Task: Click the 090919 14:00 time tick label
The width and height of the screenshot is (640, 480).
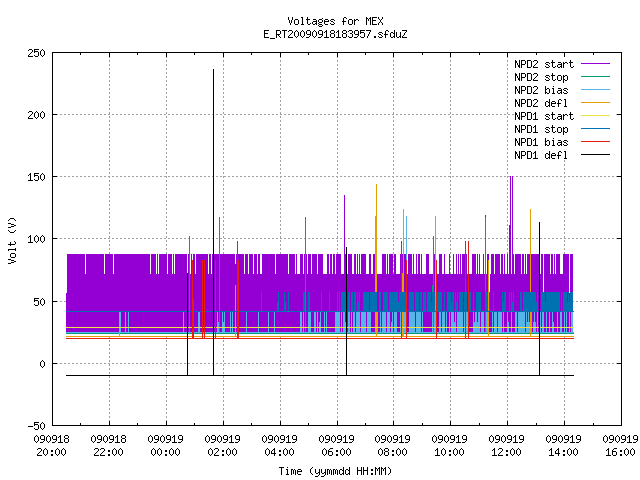Action: coord(563,446)
